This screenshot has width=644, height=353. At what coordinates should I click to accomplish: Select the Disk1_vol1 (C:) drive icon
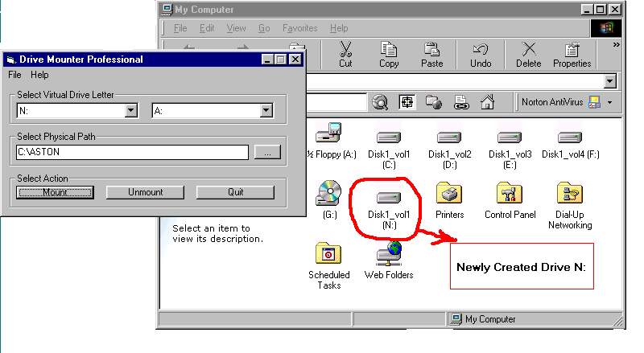pos(389,137)
